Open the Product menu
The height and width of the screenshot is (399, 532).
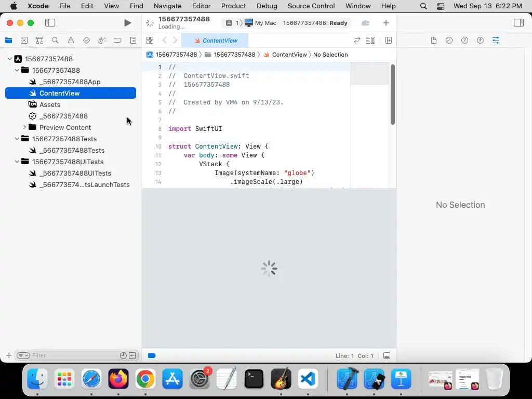point(233,6)
